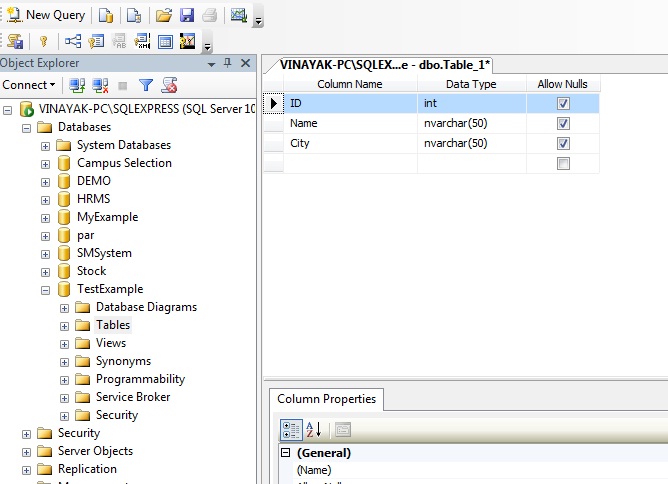Viewport: 668px width, 484px height.
Task: Click the Filter funnel icon in Object Explorer
Action: (146, 85)
